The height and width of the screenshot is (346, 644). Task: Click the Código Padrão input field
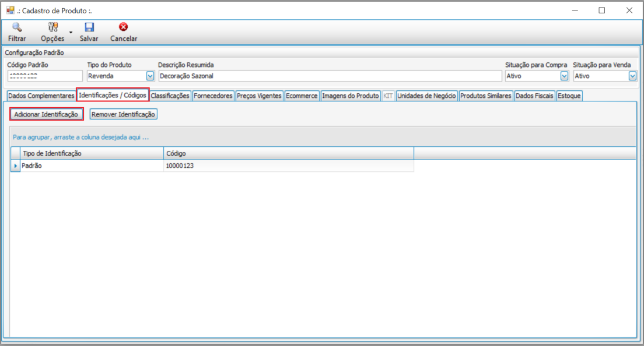45,76
